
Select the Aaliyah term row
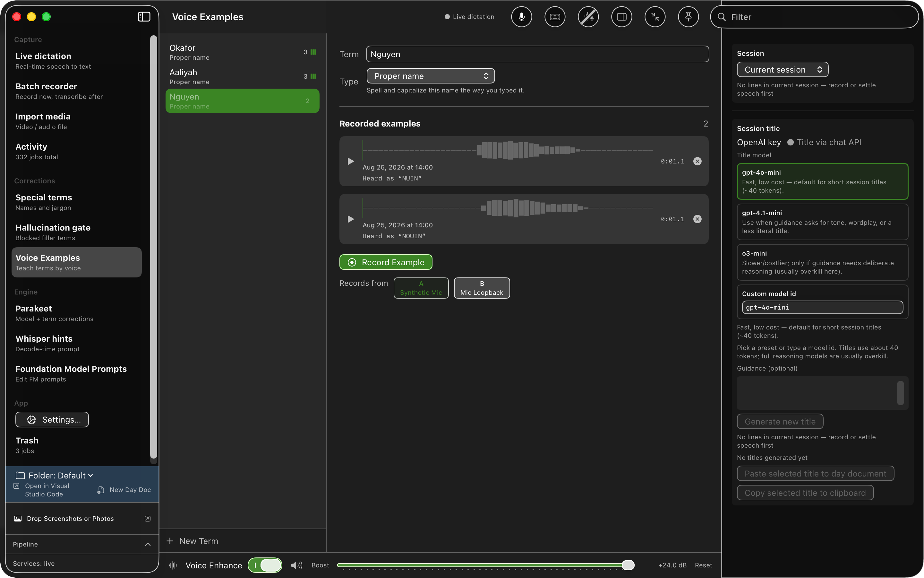pos(243,77)
